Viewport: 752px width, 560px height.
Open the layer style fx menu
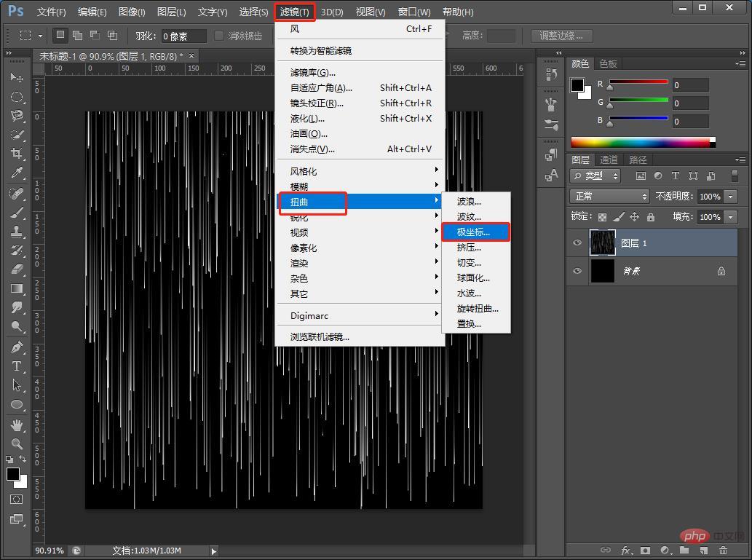pos(626,550)
